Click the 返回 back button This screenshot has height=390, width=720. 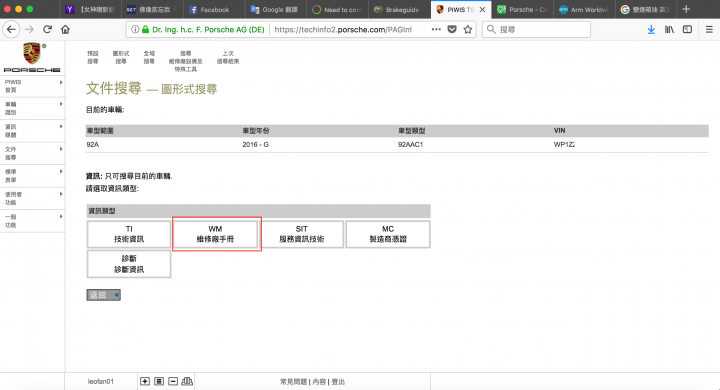(x=103, y=295)
